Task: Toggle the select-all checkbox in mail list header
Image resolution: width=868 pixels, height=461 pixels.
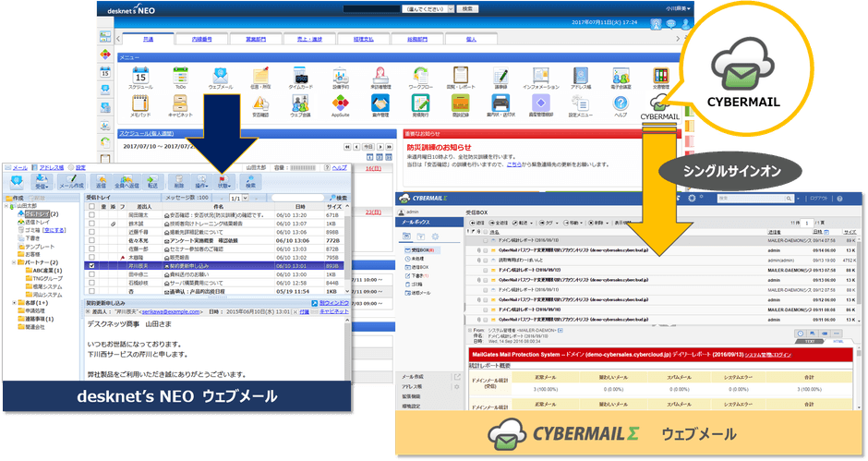Action: click(x=90, y=207)
